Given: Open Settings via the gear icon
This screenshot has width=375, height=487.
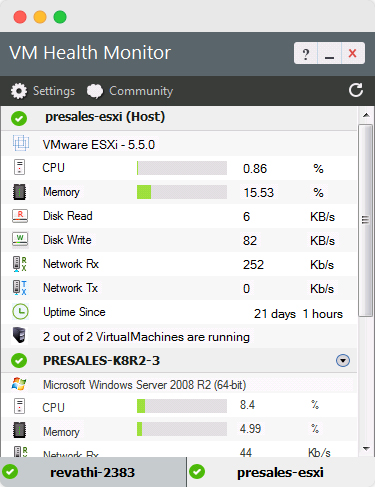Looking at the screenshot, I should (x=19, y=91).
